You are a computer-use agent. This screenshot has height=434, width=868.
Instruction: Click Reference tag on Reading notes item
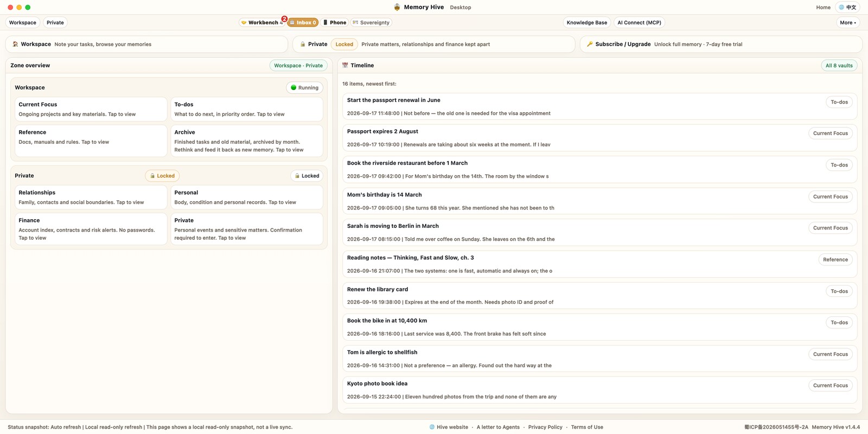pos(835,260)
